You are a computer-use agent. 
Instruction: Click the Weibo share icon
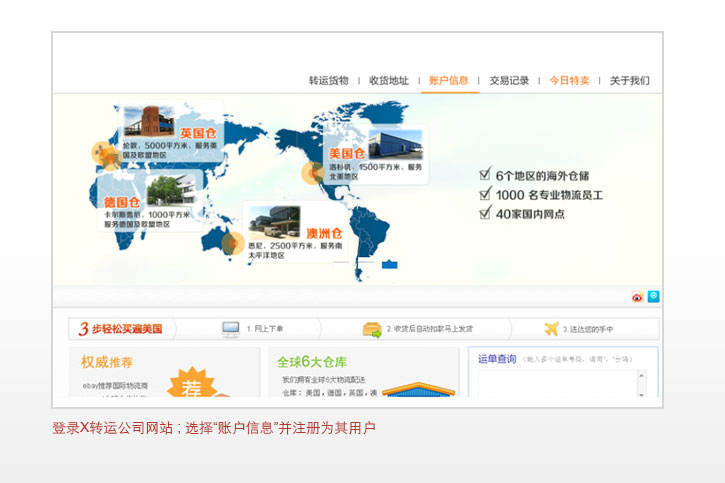[637, 297]
